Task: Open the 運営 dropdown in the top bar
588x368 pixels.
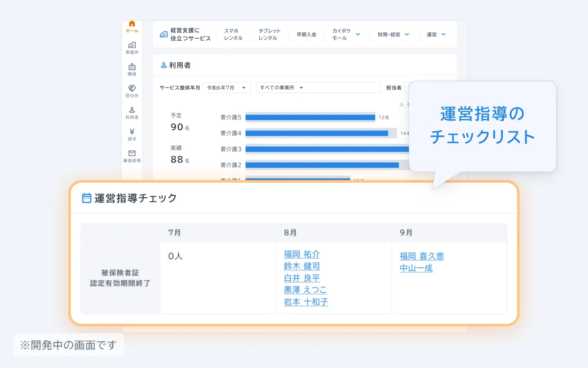Action: click(x=436, y=34)
